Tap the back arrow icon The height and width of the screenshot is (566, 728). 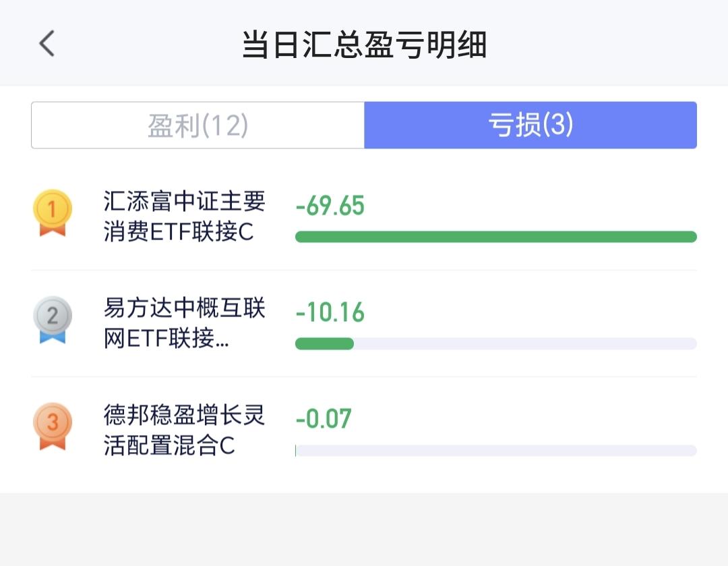tap(47, 43)
